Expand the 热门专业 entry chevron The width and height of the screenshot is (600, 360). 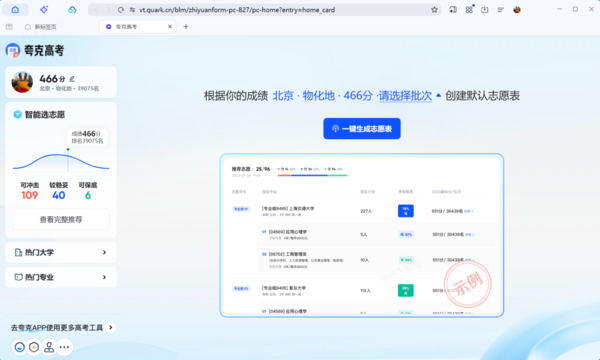tap(104, 277)
